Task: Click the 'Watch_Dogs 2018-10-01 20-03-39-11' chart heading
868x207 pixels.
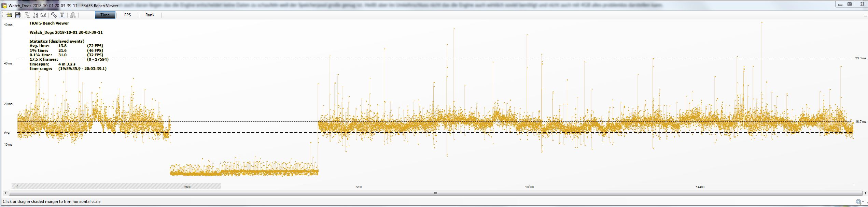Action: pos(66,32)
